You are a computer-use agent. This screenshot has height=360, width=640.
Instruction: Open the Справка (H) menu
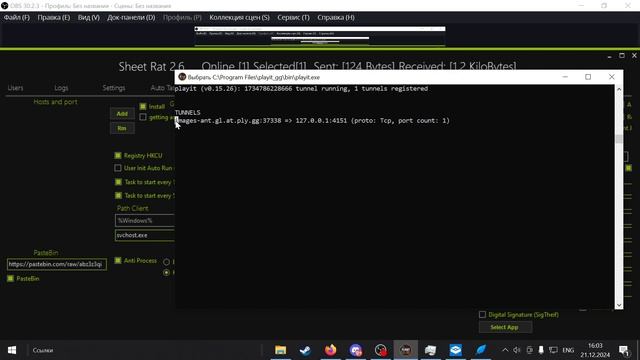click(336, 18)
